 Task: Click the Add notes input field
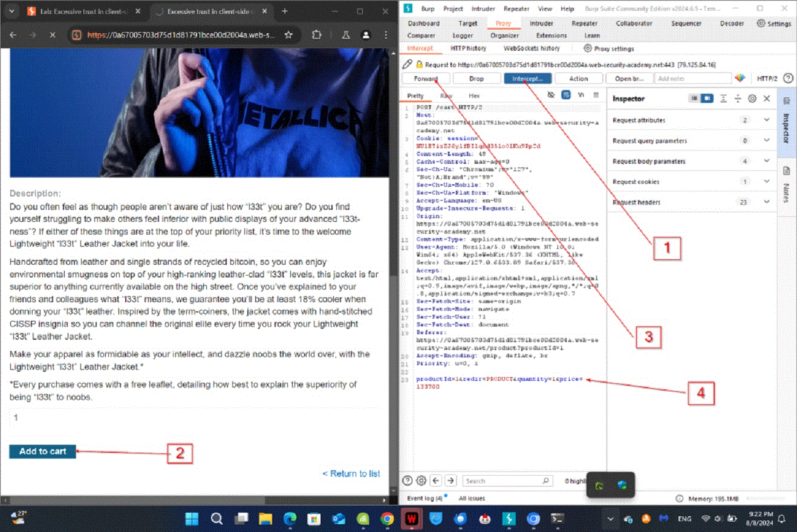[692, 79]
